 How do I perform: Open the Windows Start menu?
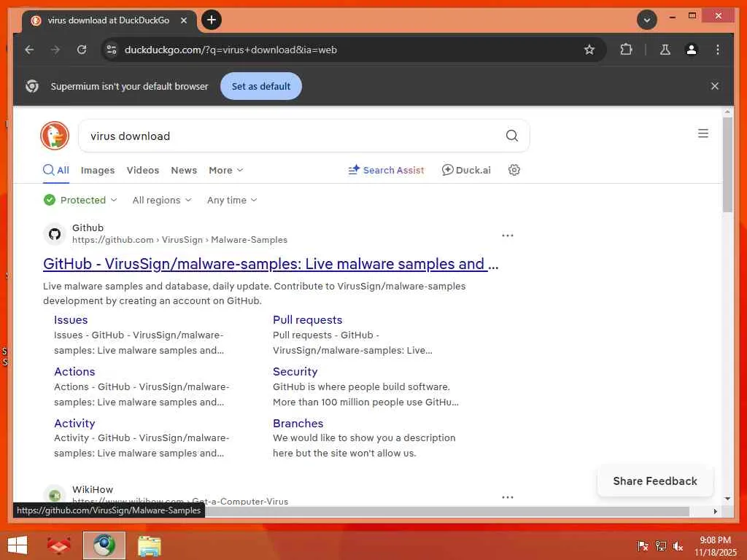click(x=18, y=545)
